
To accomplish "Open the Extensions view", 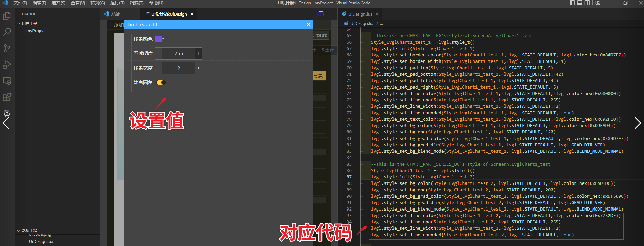I will (7, 97).
